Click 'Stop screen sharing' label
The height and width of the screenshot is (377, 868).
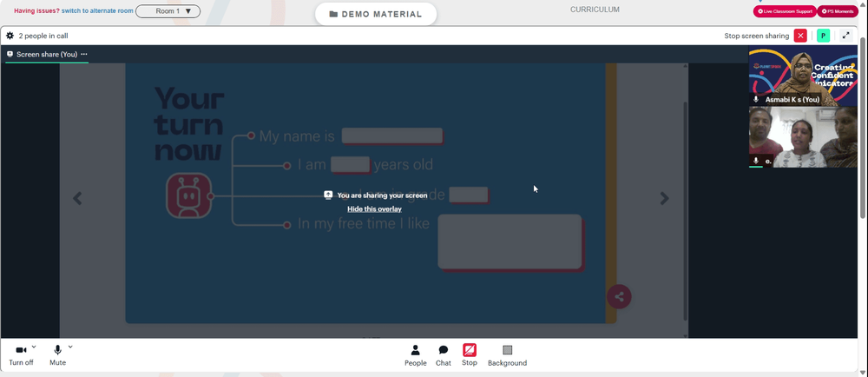point(756,36)
